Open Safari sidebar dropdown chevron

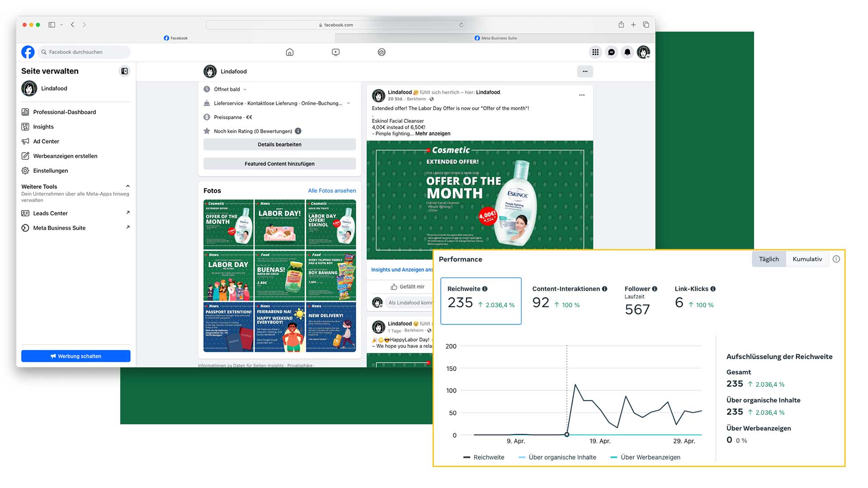coord(61,25)
